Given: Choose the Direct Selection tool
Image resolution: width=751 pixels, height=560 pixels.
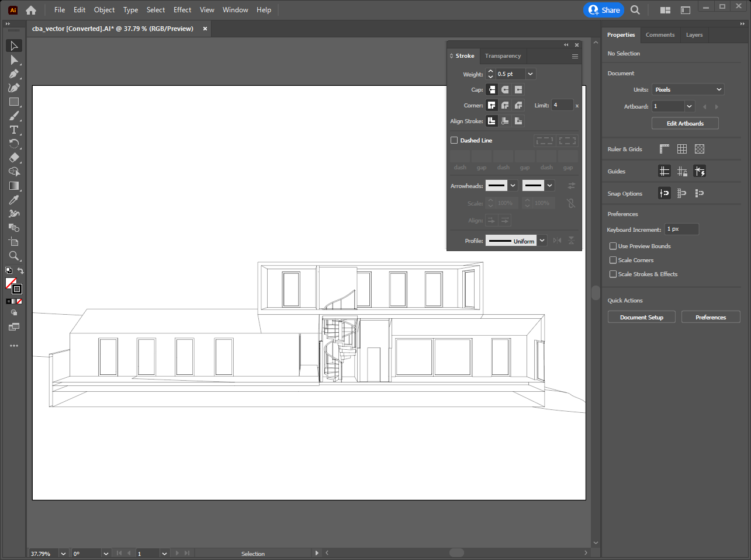Looking at the screenshot, I should tap(14, 60).
